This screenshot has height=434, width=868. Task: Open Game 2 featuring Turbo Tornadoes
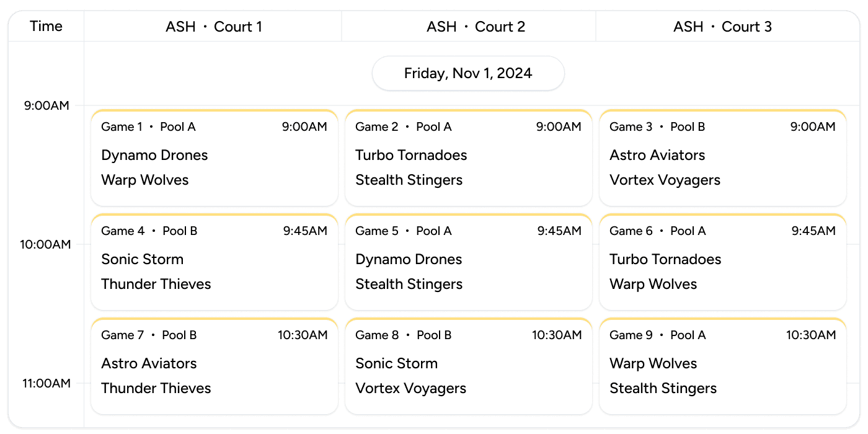468,157
